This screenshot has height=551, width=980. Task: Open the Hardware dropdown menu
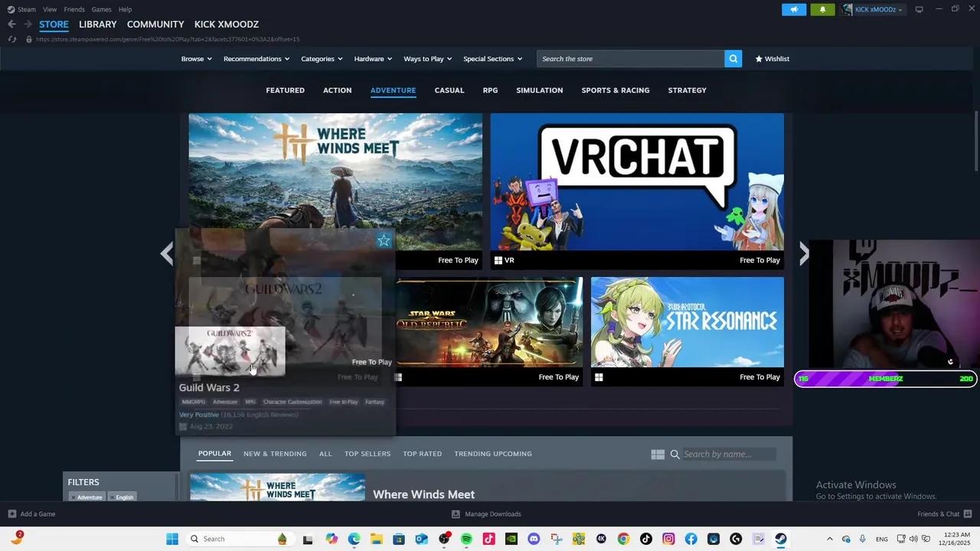[x=373, y=59]
